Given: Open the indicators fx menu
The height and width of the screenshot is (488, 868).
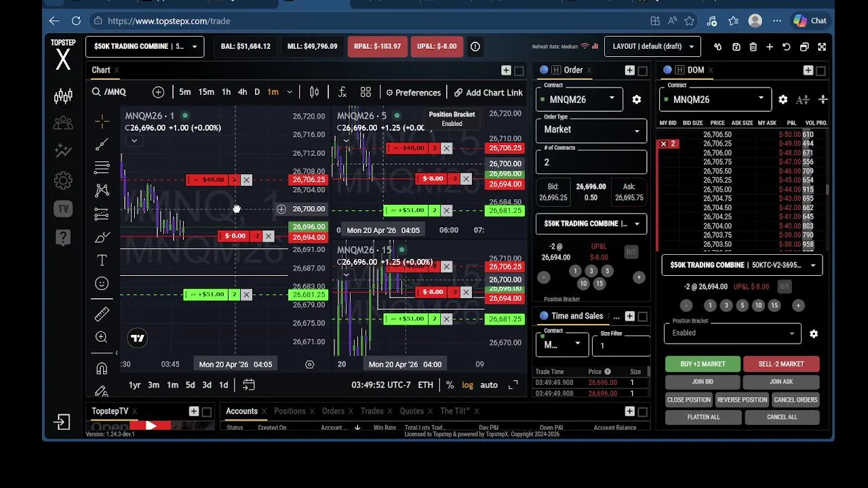Looking at the screenshot, I should 342,92.
